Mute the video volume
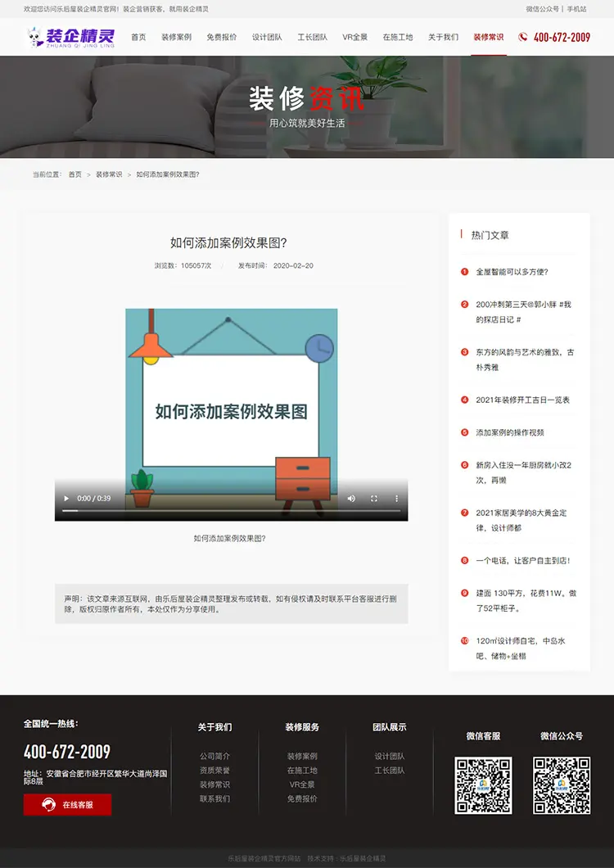The width and height of the screenshot is (614, 868). (351, 498)
